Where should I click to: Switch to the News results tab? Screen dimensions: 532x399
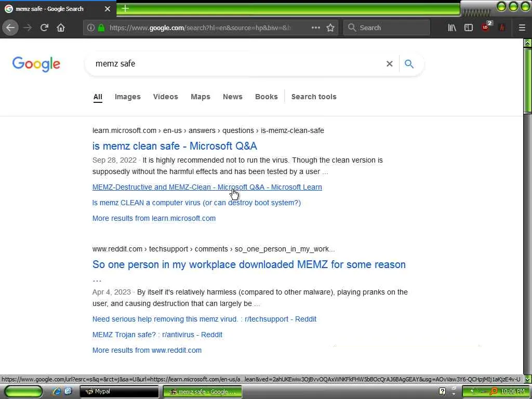click(233, 97)
